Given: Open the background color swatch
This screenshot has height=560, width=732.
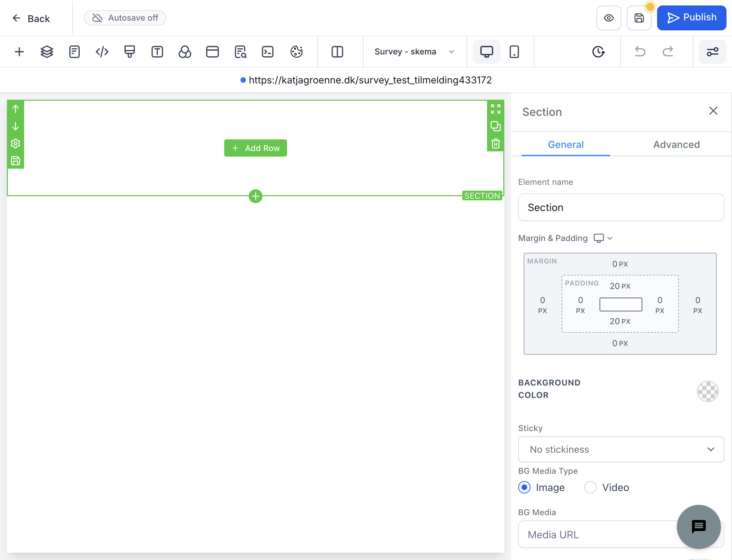Looking at the screenshot, I should [708, 391].
